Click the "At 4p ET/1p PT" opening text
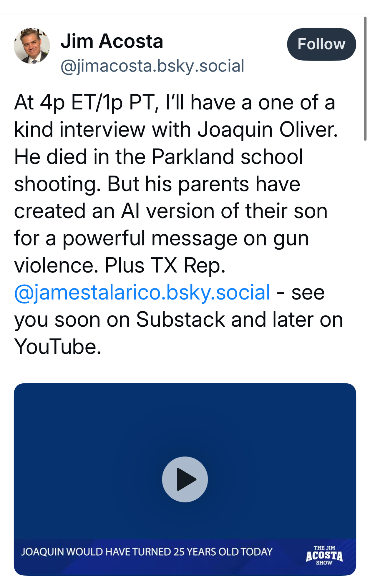370x588 pixels. (84, 103)
